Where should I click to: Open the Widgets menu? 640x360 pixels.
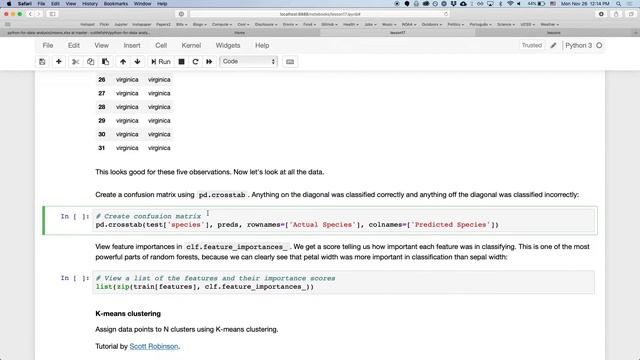(228, 45)
